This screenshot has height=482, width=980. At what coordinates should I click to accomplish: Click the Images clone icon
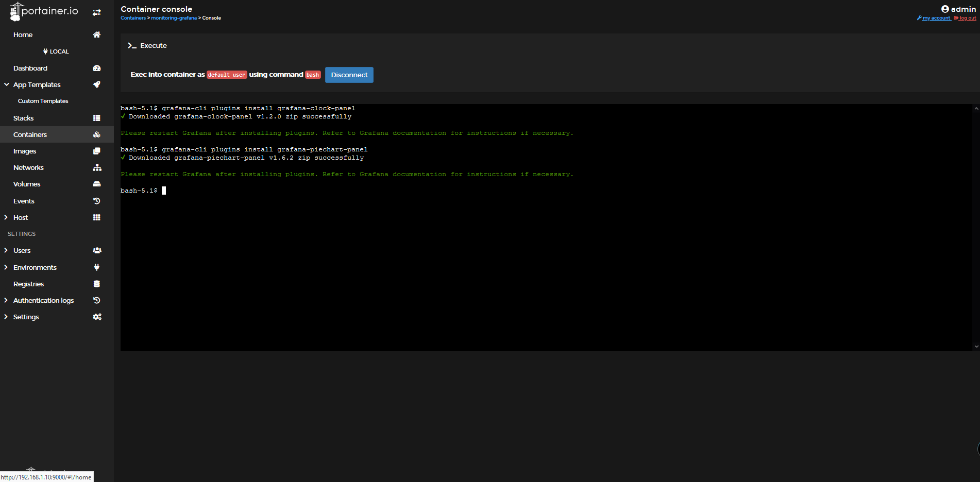tap(96, 151)
